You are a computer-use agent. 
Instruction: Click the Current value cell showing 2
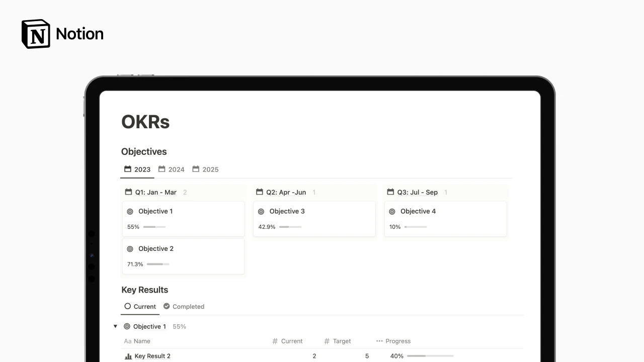pos(314,356)
